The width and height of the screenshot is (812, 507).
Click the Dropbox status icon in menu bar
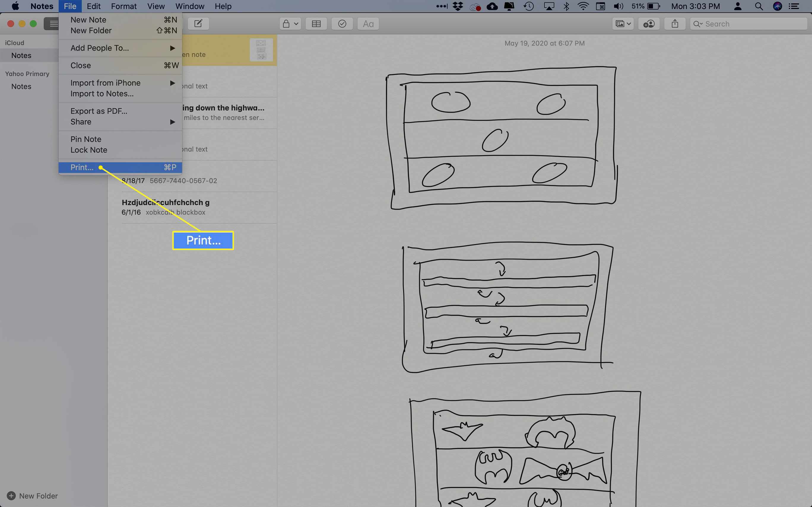click(x=458, y=7)
